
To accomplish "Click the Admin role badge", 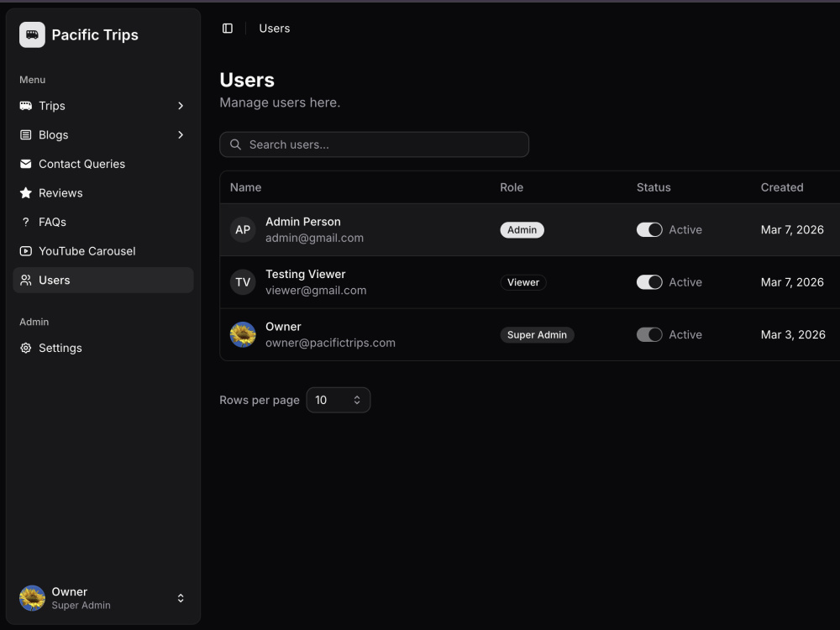I will (522, 230).
